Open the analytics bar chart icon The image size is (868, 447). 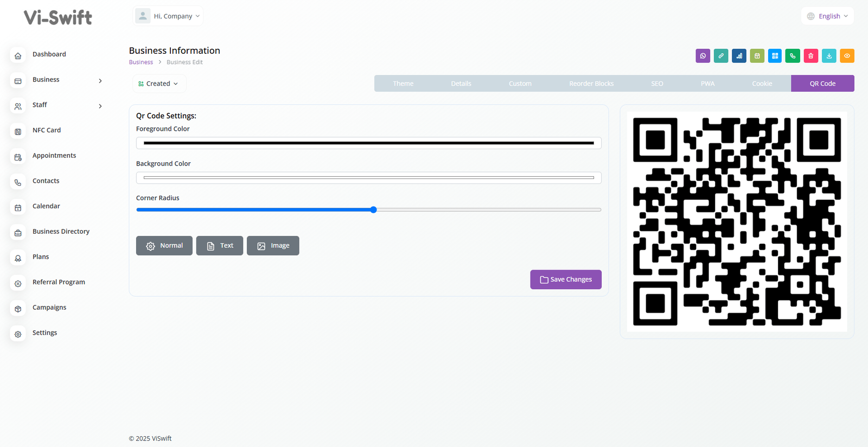[739, 56]
